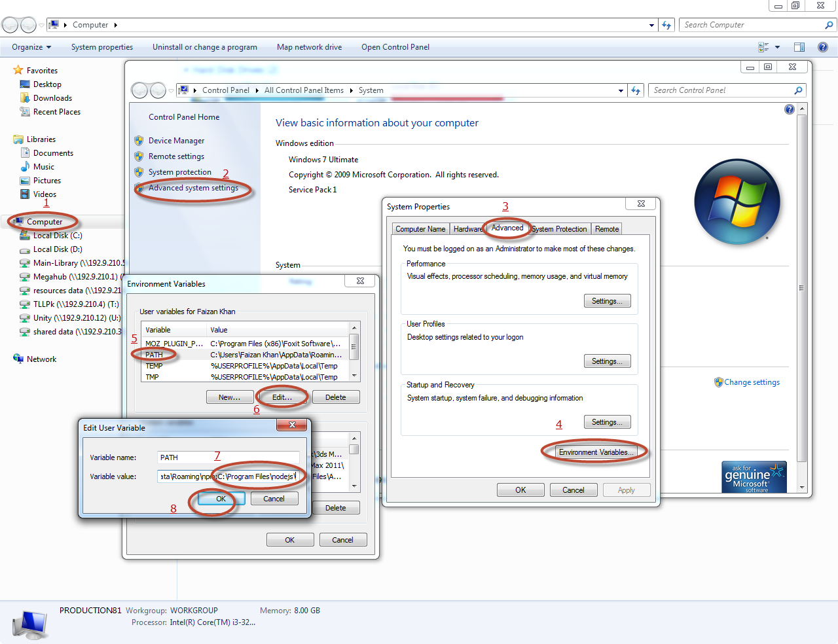Image resolution: width=838 pixels, height=644 pixels.
Task: Click the Change settings link
Action: [x=752, y=382]
